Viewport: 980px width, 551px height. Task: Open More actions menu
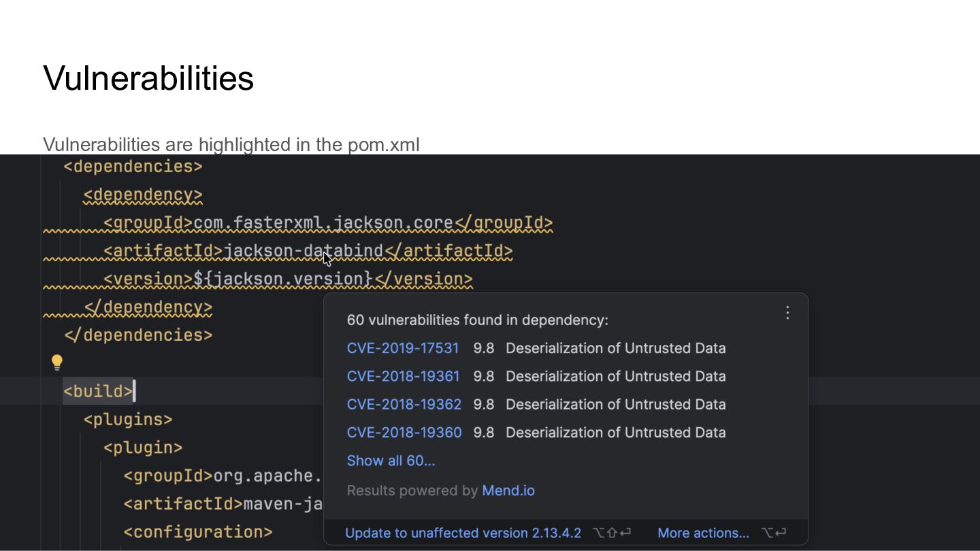(x=703, y=533)
